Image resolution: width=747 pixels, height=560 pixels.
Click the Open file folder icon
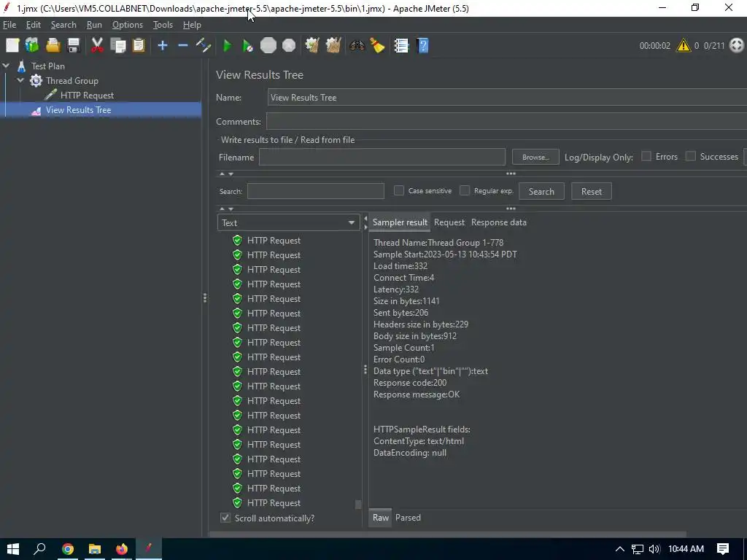pos(53,46)
